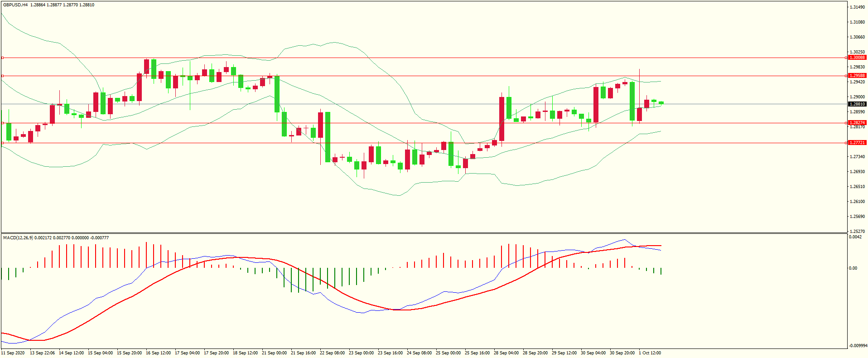Click the red 1.28274 support level label
The width and height of the screenshot is (868, 358).
pos(857,123)
